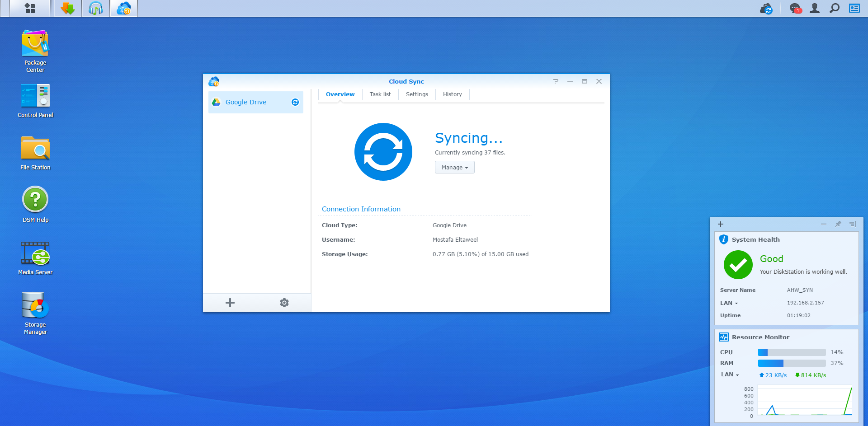This screenshot has height=426, width=868.
Task: Click the Resource Monitor pulse icon
Action: [x=724, y=337]
